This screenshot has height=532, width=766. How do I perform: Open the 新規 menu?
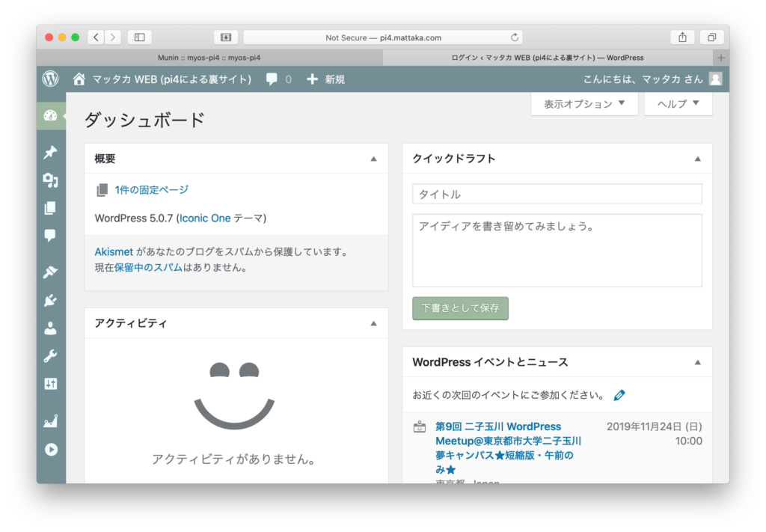(x=335, y=79)
